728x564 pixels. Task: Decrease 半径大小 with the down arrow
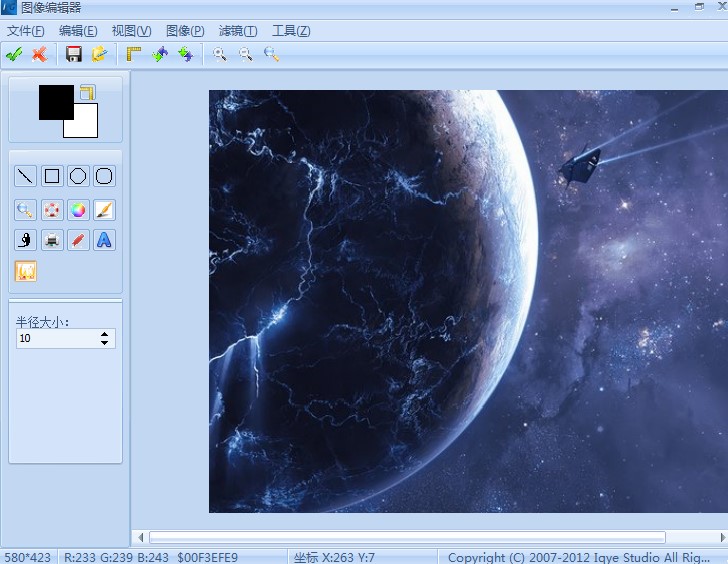click(x=105, y=343)
